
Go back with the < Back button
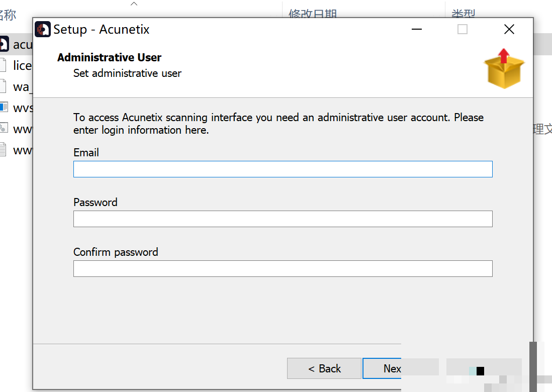324,368
